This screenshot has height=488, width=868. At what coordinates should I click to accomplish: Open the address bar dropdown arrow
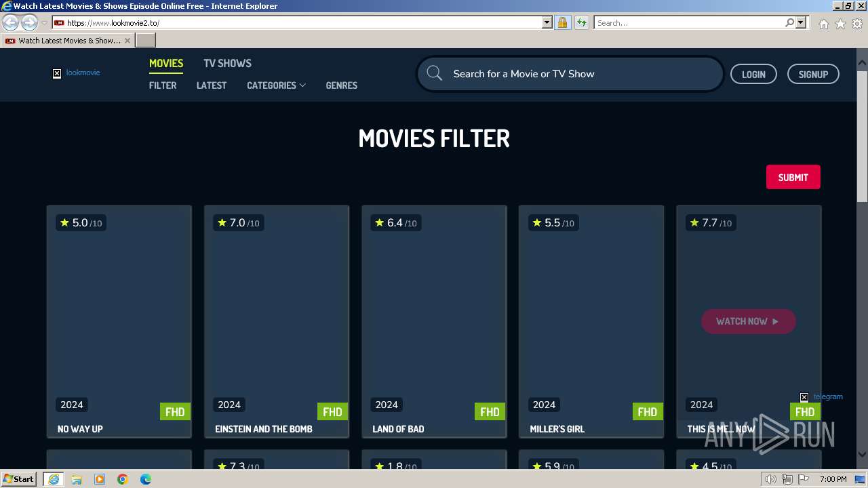point(547,22)
